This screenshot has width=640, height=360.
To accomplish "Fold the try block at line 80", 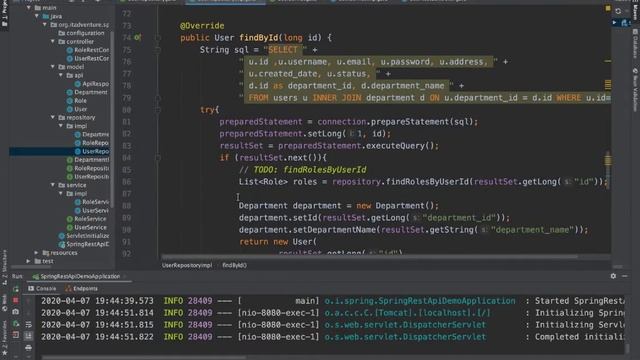I will (158, 110).
